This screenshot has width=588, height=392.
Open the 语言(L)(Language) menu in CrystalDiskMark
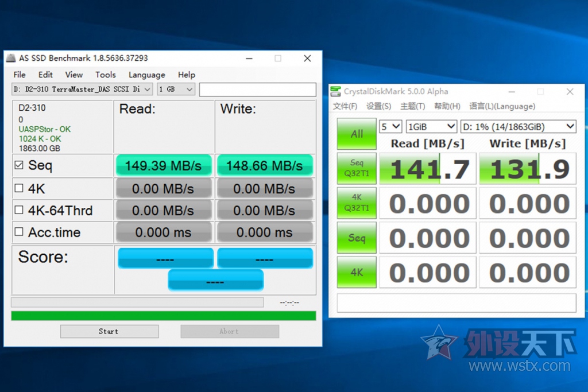click(502, 106)
